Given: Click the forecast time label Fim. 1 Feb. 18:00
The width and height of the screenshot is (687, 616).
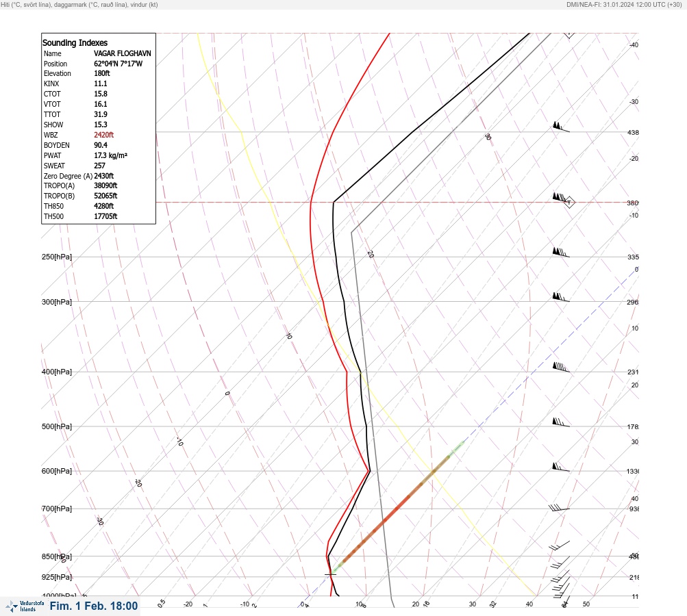Looking at the screenshot, I should tap(94, 606).
